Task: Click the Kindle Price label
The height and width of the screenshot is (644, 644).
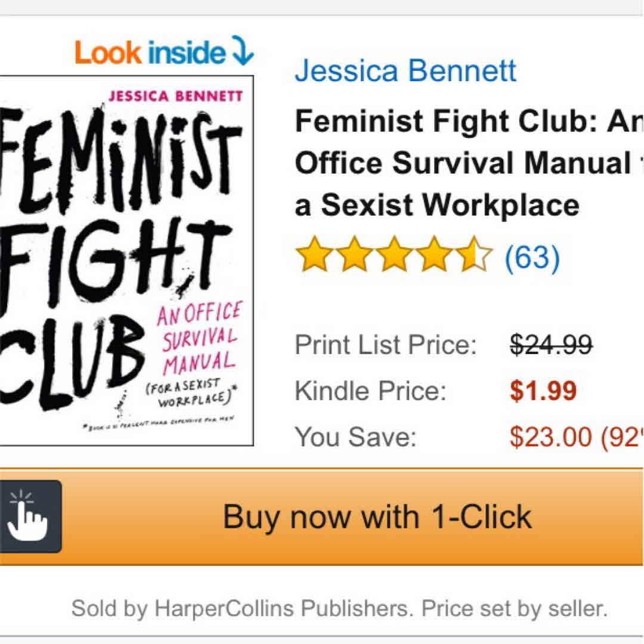Action: (370, 391)
